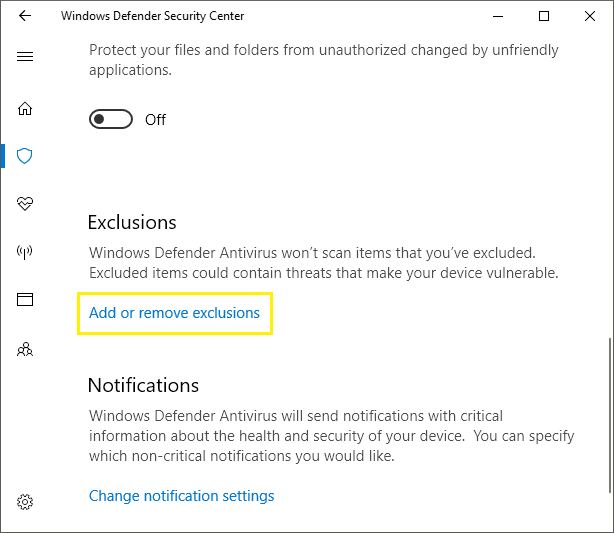Screen dimensions: 614x533
Task: Close the Windows Defender Security Center
Action: pos(590,16)
